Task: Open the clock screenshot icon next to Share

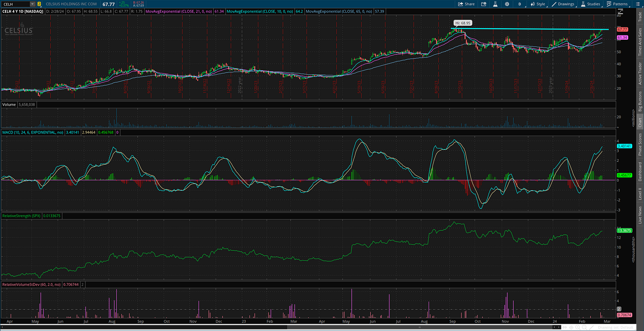Action: click(483, 4)
